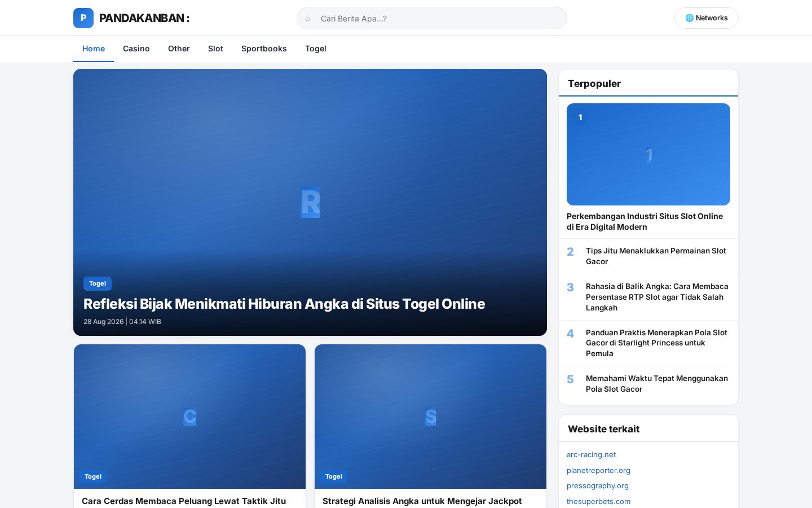Visit the planetreporter.org link
The image size is (812, 508).
coord(598,470)
